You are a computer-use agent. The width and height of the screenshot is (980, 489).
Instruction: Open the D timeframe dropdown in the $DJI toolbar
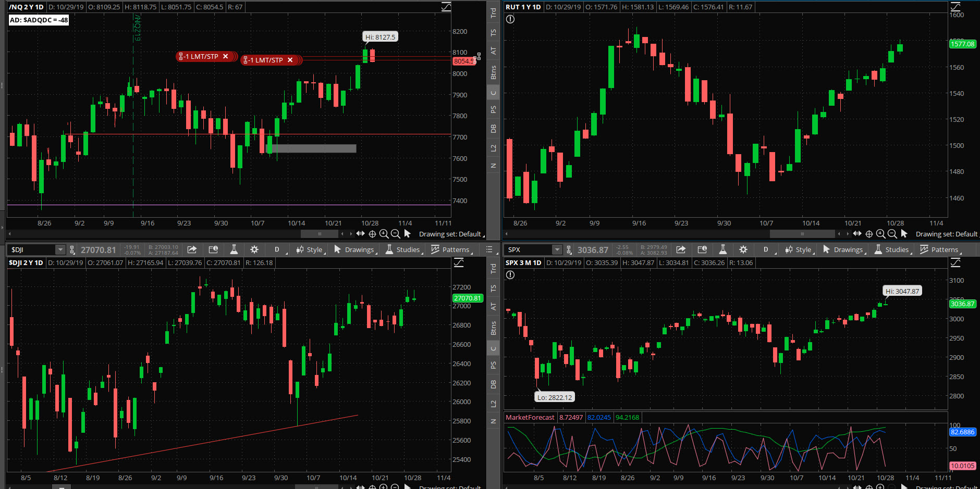point(278,249)
